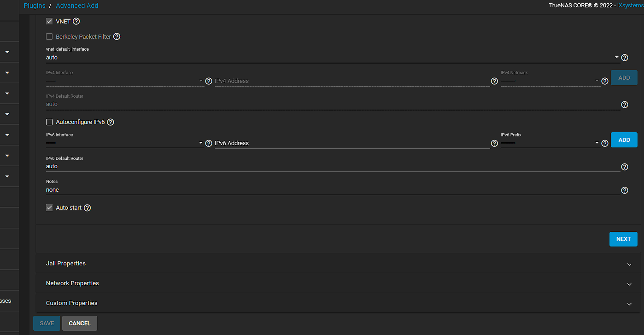The width and height of the screenshot is (644, 335).
Task: Click the NEXT button
Action: point(623,239)
